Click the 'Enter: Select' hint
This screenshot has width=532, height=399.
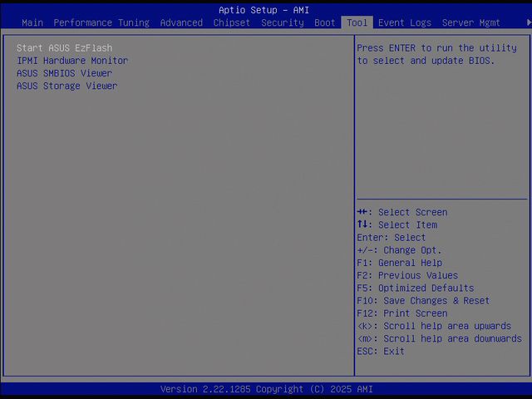click(x=392, y=238)
